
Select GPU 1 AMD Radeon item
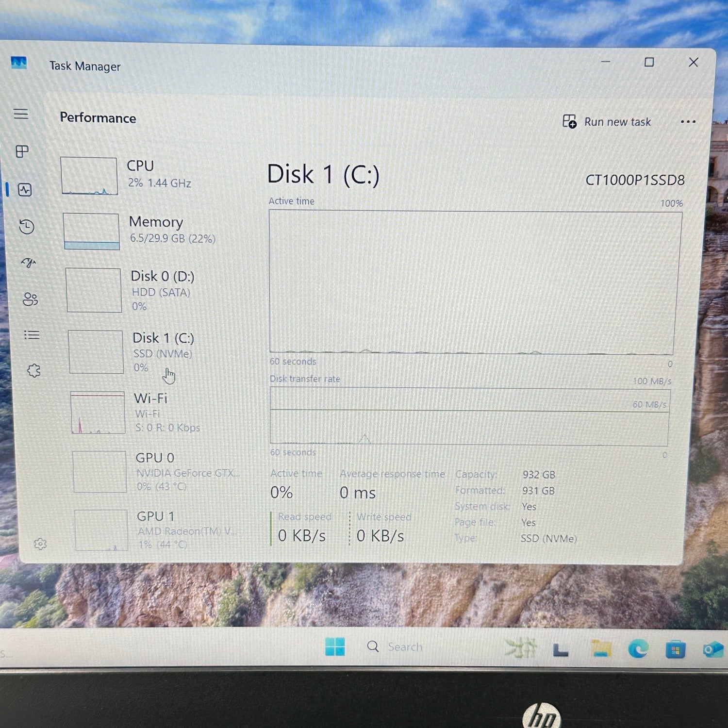click(x=155, y=529)
